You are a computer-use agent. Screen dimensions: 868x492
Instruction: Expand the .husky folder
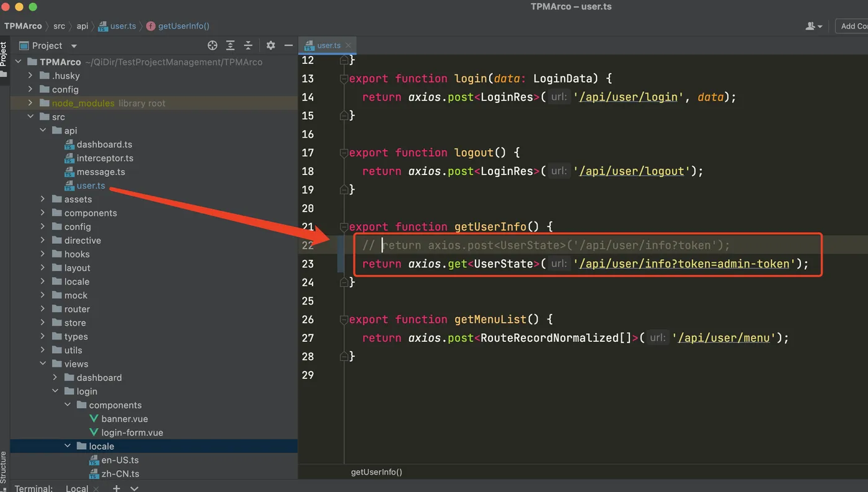(30, 76)
